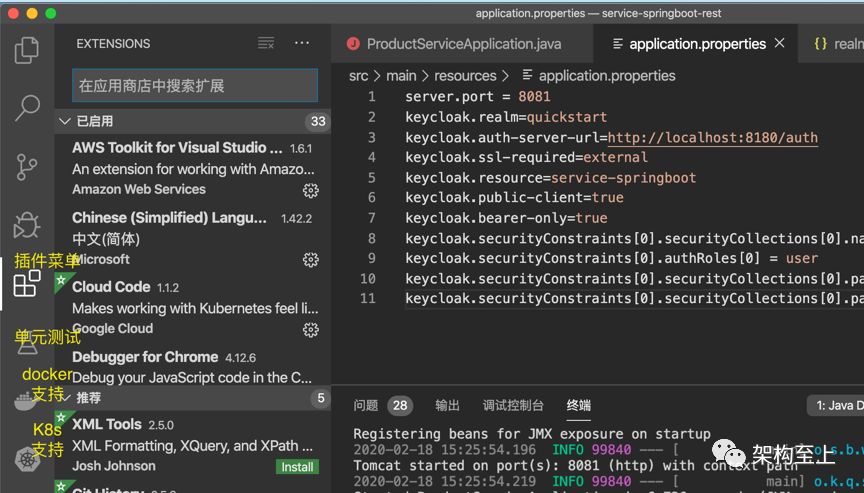Click the problems count badge 28
The height and width of the screenshot is (493, 864).
click(x=400, y=406)
